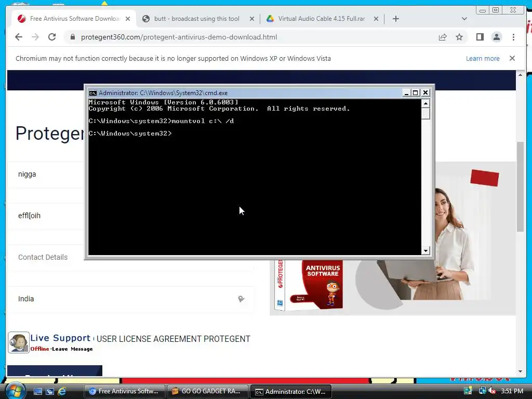Open a new browser tab
The height and width of the screenshot is (399, 532).
pyautogui.click(x=395, y=19)
